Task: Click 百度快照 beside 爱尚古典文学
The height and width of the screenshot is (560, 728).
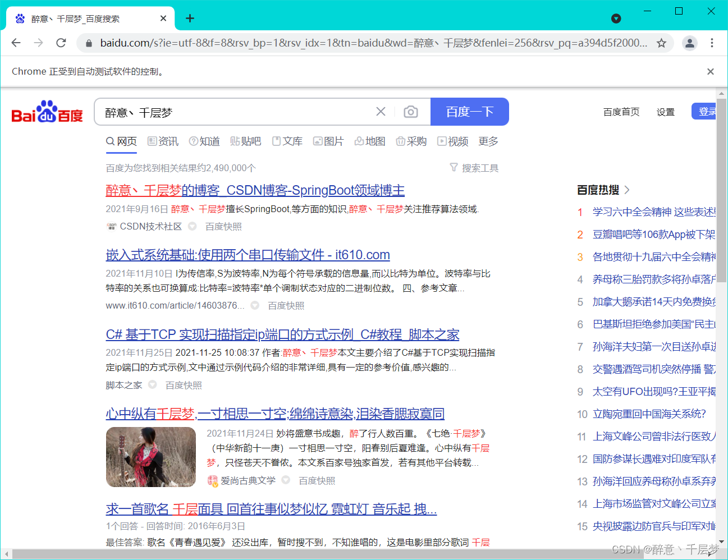Action: [317, 480]
